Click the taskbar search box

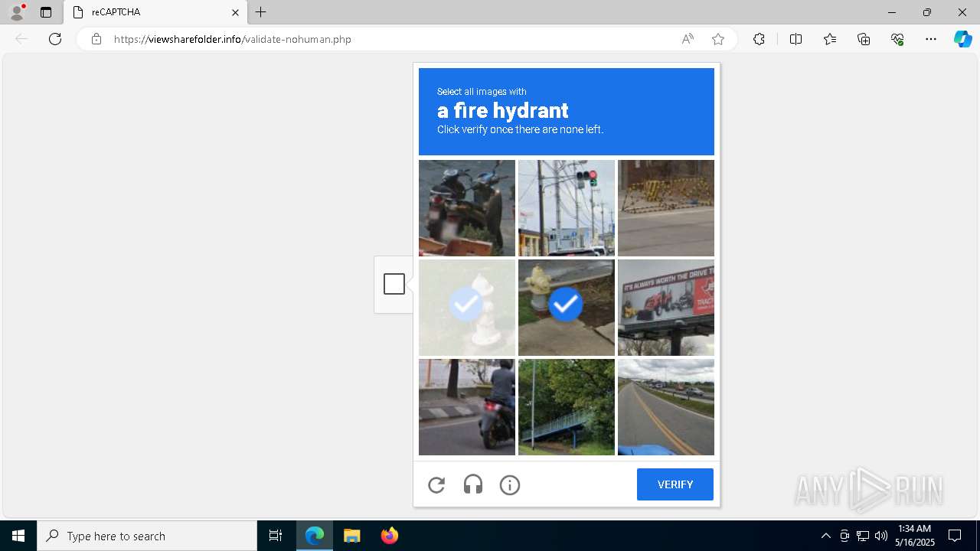coord(147,536)
